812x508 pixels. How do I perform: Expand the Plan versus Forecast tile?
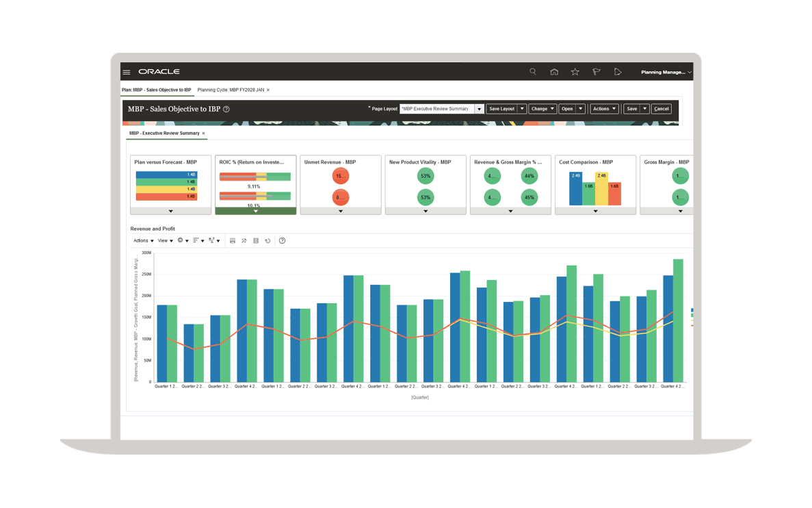pyautogui.click(x=171, y=212)
